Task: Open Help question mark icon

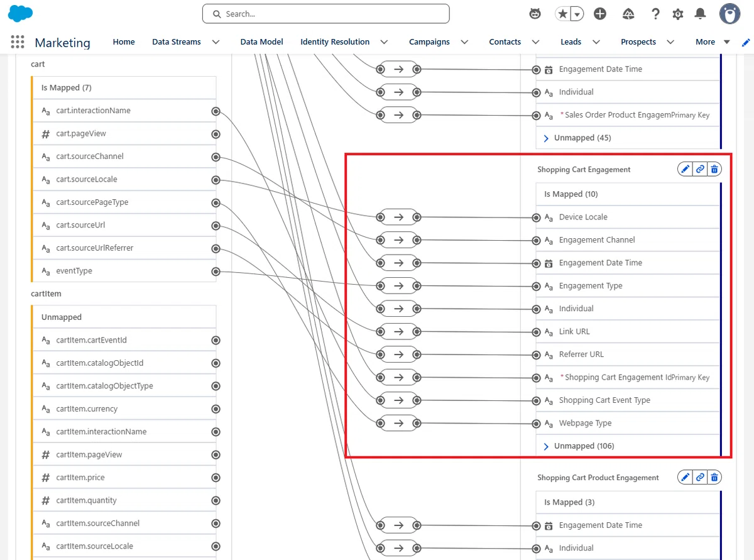Action: pyautogui.click(x=655, y=14)
